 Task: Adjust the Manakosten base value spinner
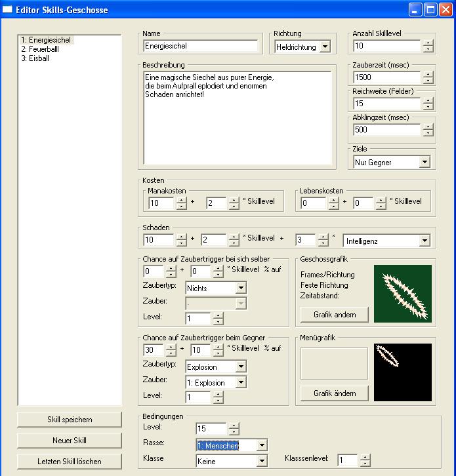(181, 203)
